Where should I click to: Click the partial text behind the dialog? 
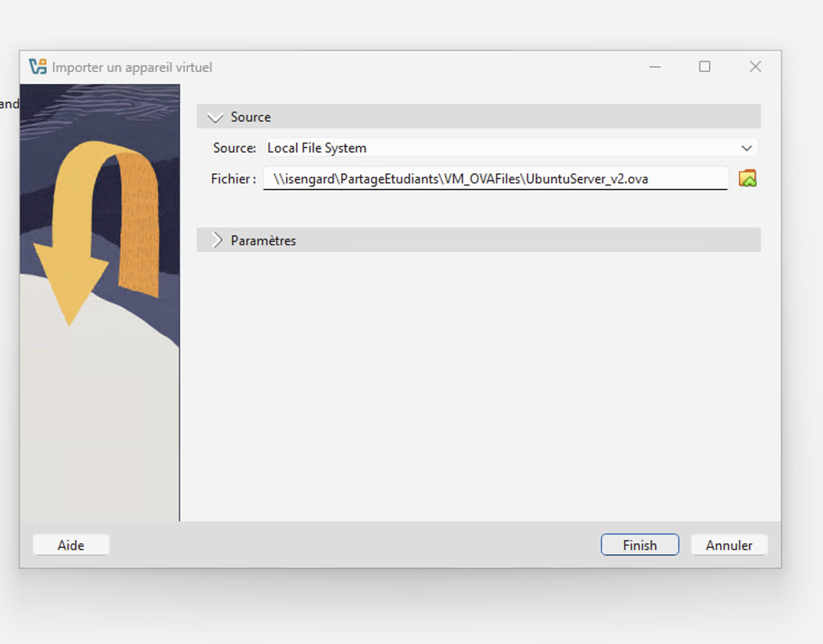pyautogui.click(x=9, y=104)
